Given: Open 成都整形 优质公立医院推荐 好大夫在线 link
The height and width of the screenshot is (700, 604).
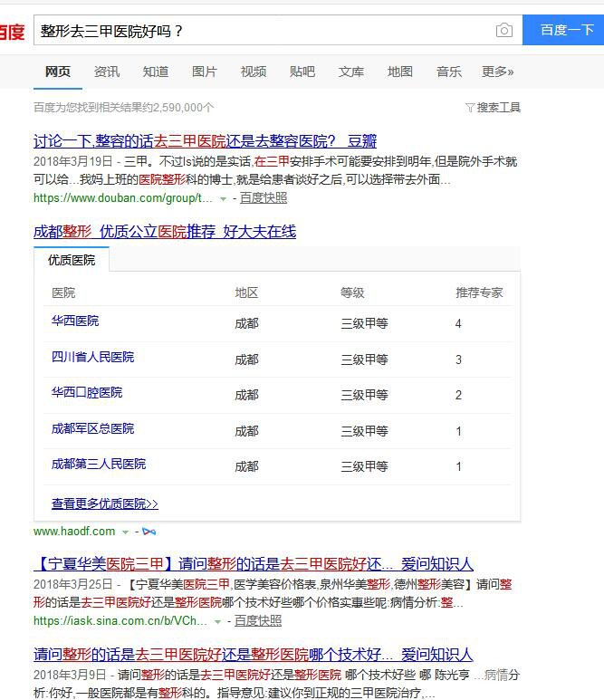Looking at the screenshot, I should tap(165, 231).
